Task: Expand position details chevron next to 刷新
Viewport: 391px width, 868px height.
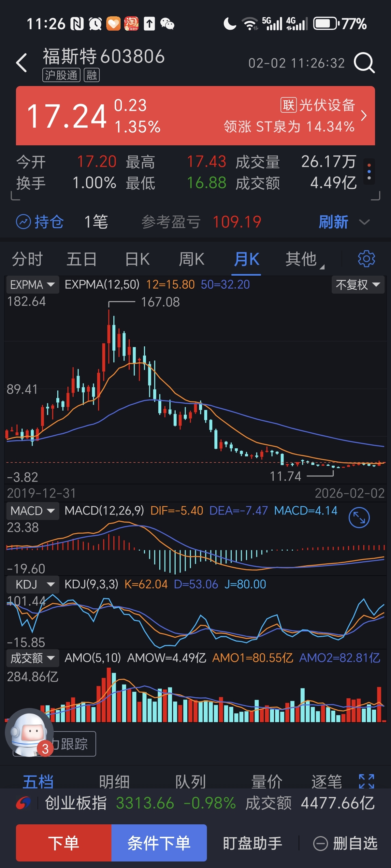Action: (x=364, y=222)
